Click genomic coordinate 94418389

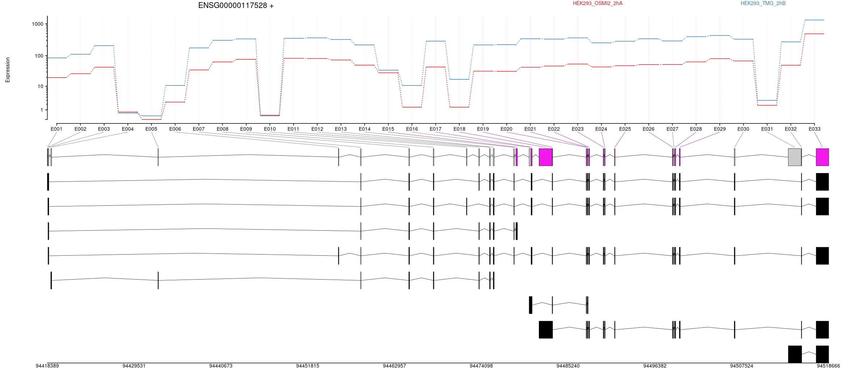[47, 366]
